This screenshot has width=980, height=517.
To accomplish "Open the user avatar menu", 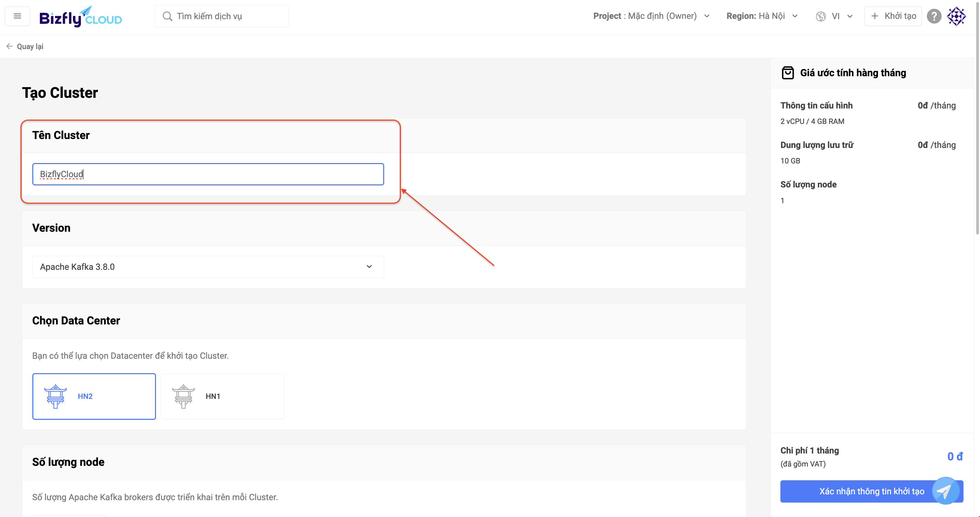I will pyautogui.click(x=956, y=16).
